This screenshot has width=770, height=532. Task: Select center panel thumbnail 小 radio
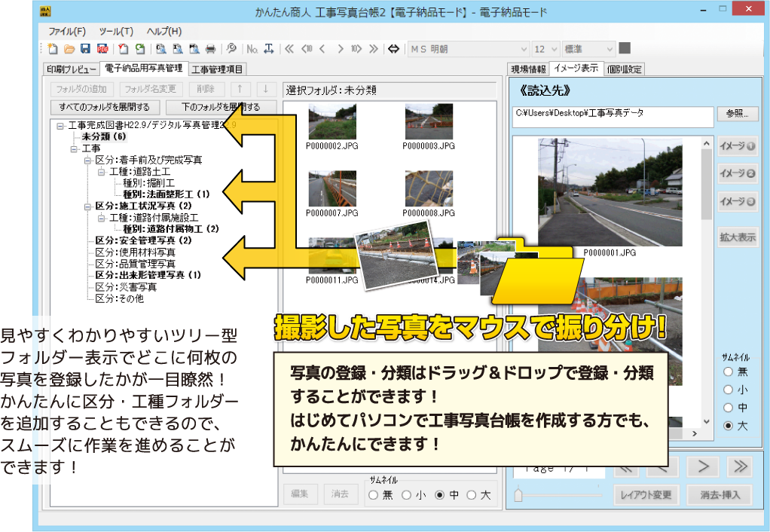406,495
